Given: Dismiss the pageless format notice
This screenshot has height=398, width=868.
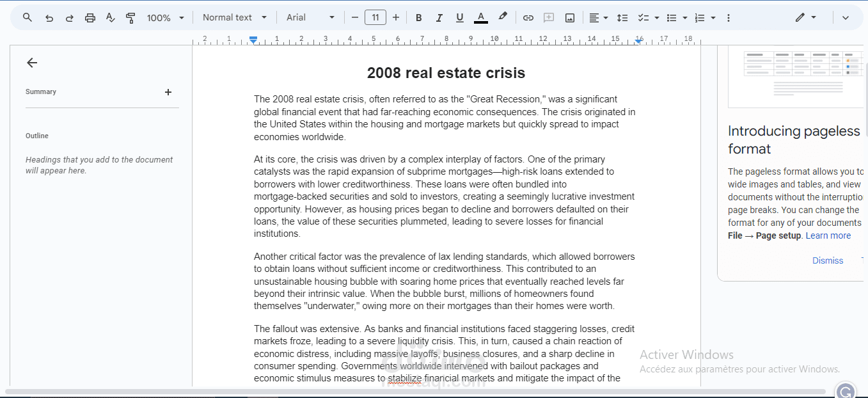Looking at the screenshot, I should point(828,260).
